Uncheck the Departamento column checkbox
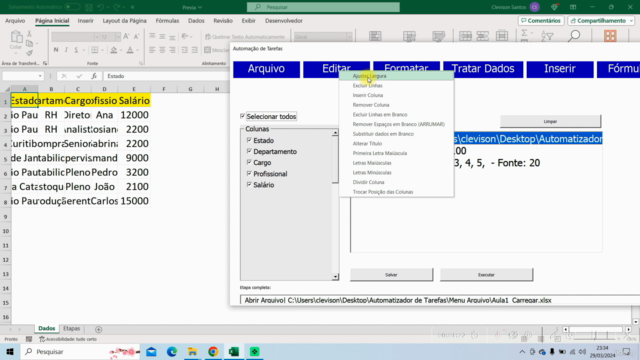Image resolution: width=640 pixels, height=360 pixels. point(249,151)
